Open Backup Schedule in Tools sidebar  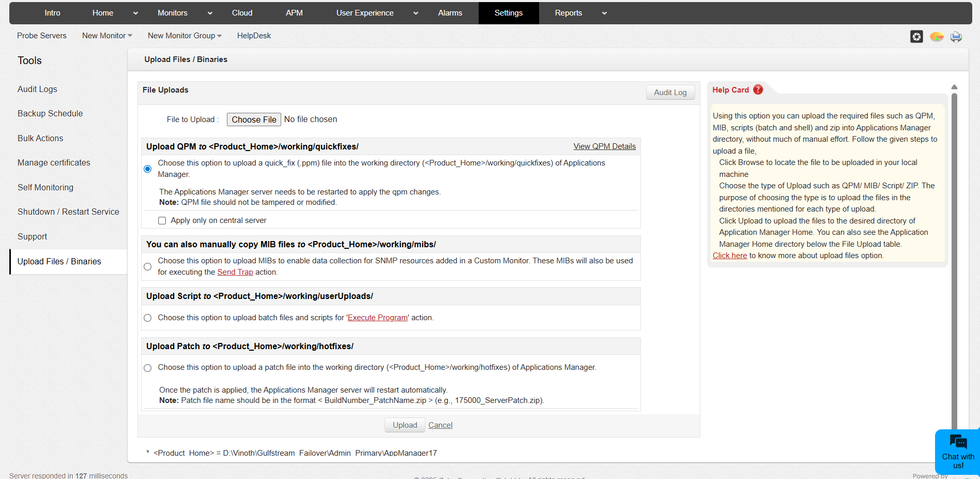tap(50, 114)
